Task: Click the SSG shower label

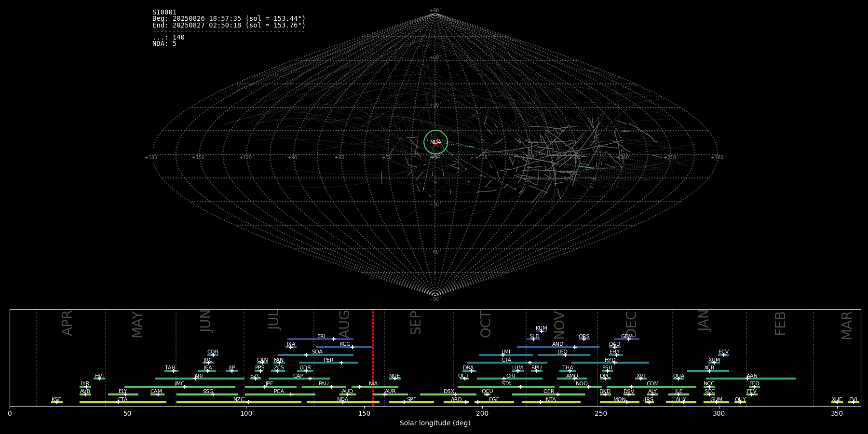Action: coord(208,392)
